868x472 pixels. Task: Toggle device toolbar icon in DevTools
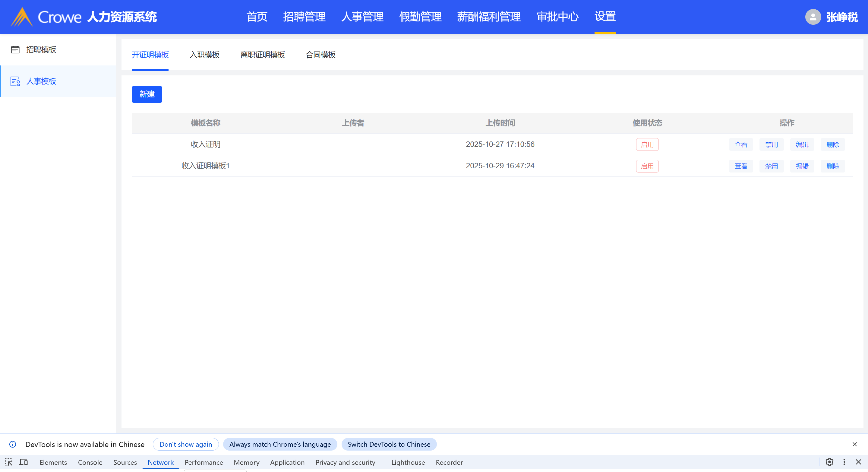[24, 462]
